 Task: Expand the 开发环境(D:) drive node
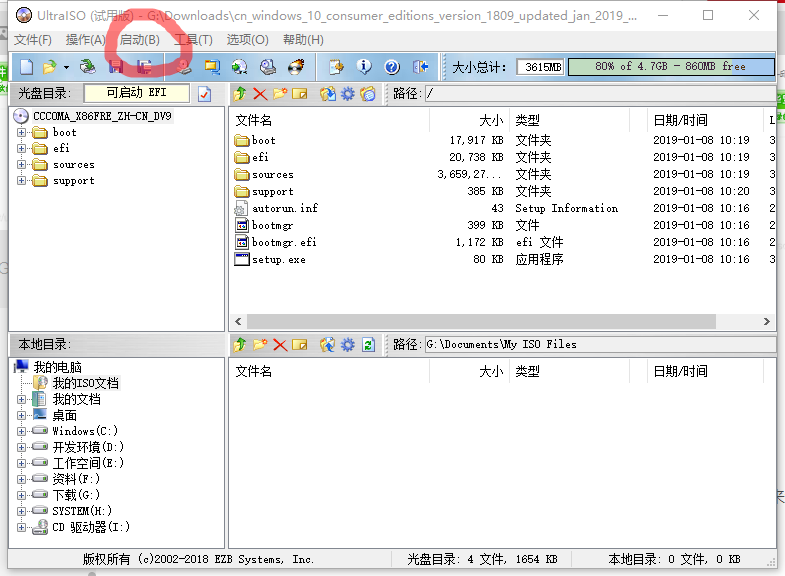coord(22,447)
